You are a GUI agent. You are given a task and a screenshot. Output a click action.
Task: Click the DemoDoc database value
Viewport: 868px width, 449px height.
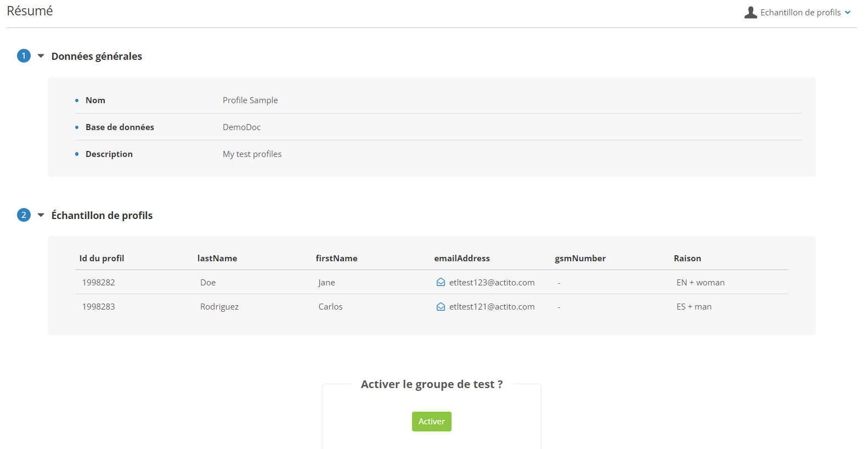pos(241,127)
